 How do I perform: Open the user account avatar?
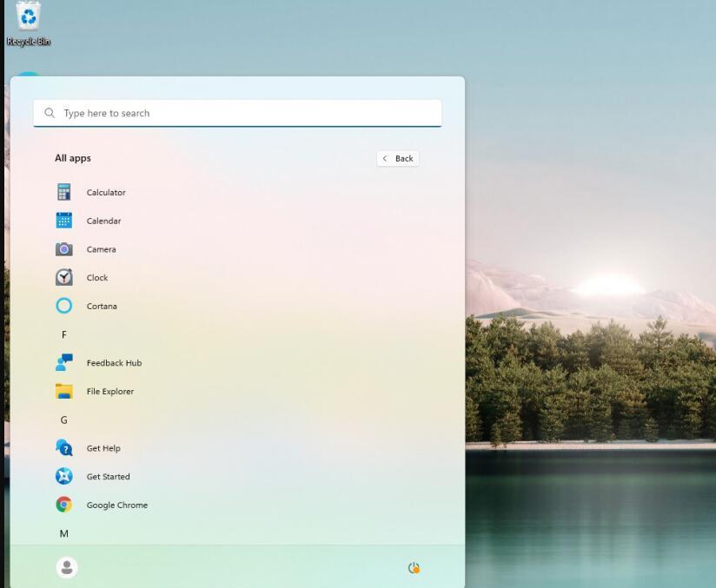coord(67,567)
